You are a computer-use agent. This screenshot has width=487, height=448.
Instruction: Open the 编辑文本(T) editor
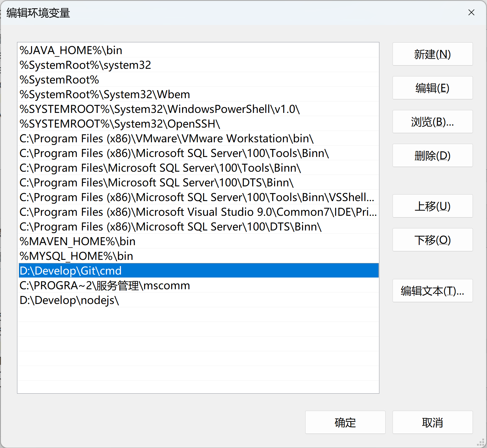click(432, 291)
